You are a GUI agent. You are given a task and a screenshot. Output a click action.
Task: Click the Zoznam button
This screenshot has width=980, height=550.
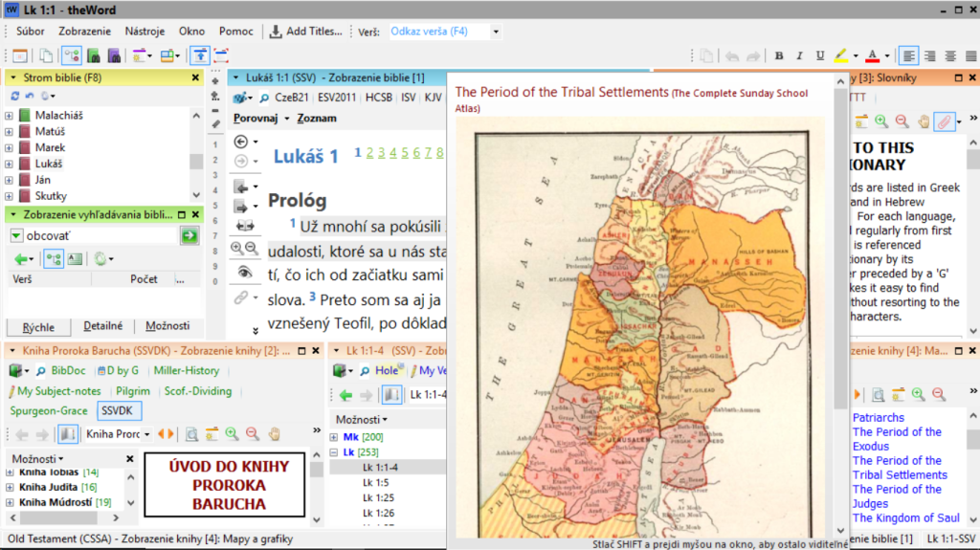pos(316,118)
